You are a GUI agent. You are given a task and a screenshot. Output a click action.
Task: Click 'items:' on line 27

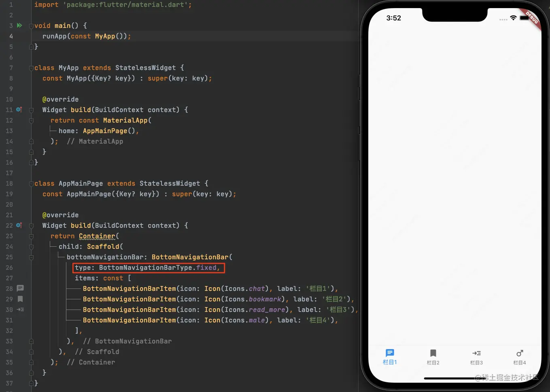(87, 278)
